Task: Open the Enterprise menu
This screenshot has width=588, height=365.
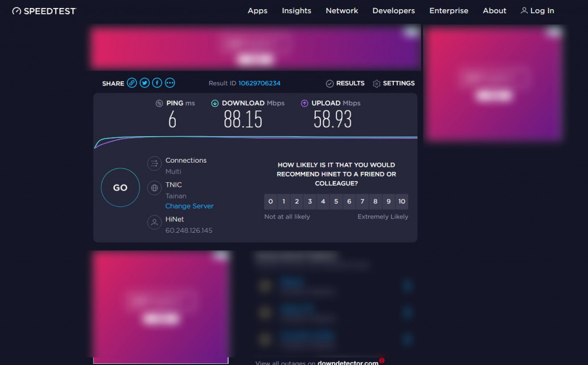Action: 448,11
